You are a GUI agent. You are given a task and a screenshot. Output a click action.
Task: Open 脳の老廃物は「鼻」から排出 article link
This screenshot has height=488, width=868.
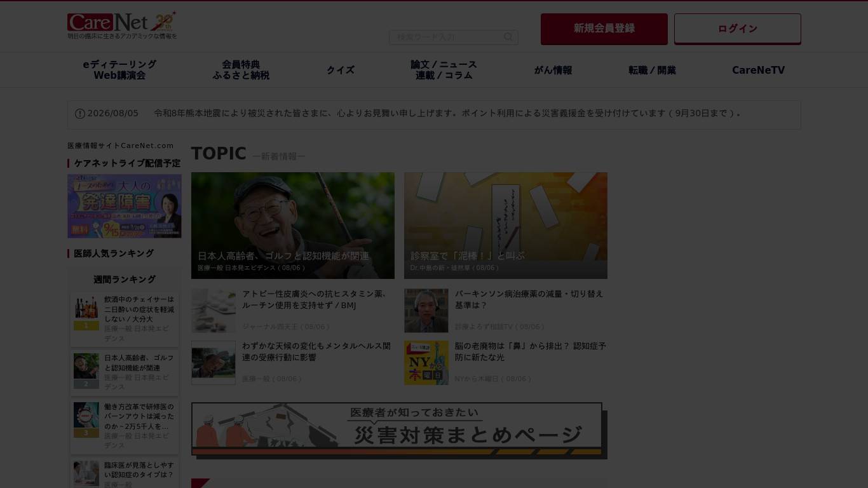point(531,352)
